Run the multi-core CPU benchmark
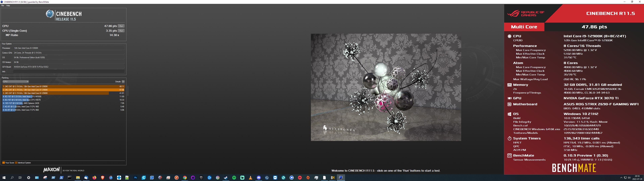The height and width of the screenshot is (181, 644). (121, 26)
